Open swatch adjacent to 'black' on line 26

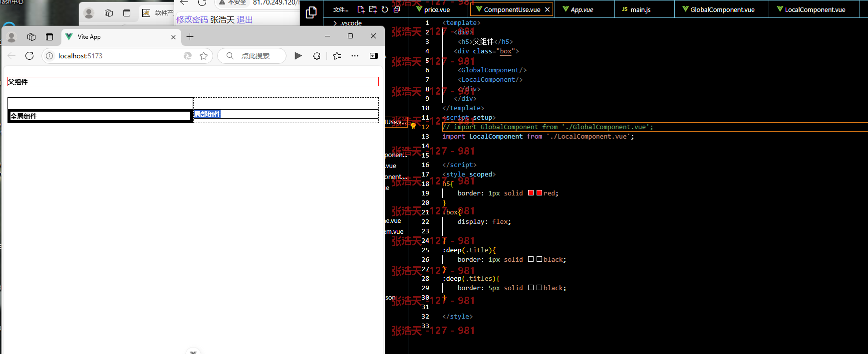(x=539, y=259)
